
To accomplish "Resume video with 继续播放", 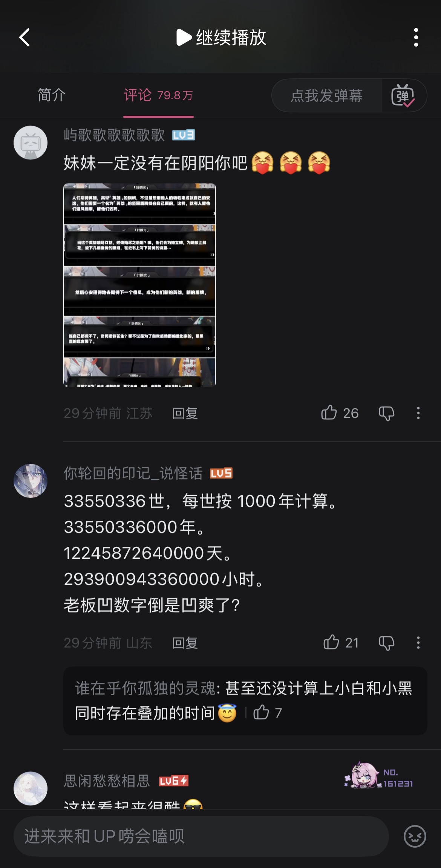I will click(222, 37).
